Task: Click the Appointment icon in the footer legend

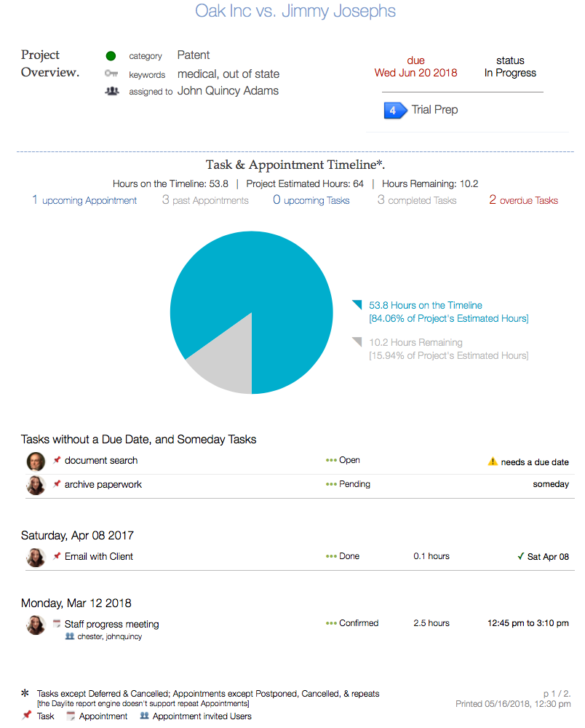Action: pos(71,716)
